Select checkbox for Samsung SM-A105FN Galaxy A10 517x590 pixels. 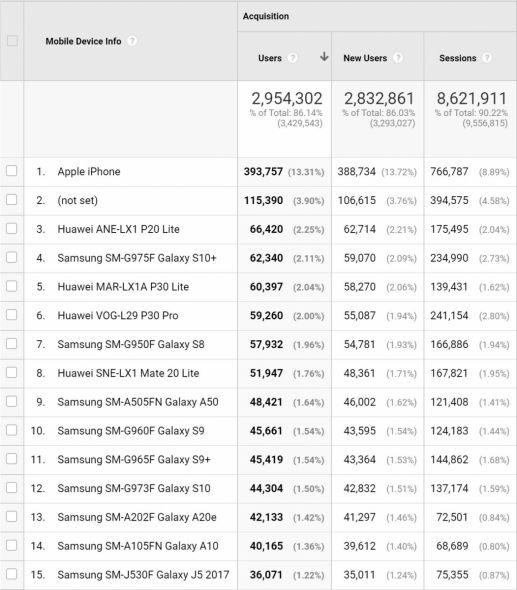[12, 545]
